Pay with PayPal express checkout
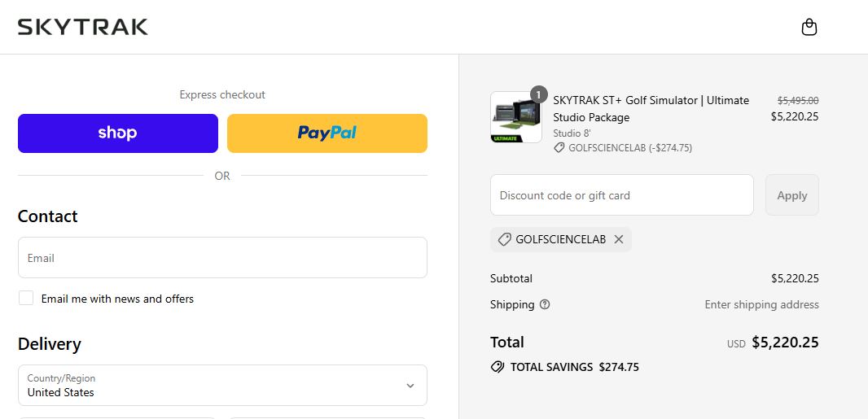The height and width of the screenshot is (419, 868). click(x=327, y=133)
